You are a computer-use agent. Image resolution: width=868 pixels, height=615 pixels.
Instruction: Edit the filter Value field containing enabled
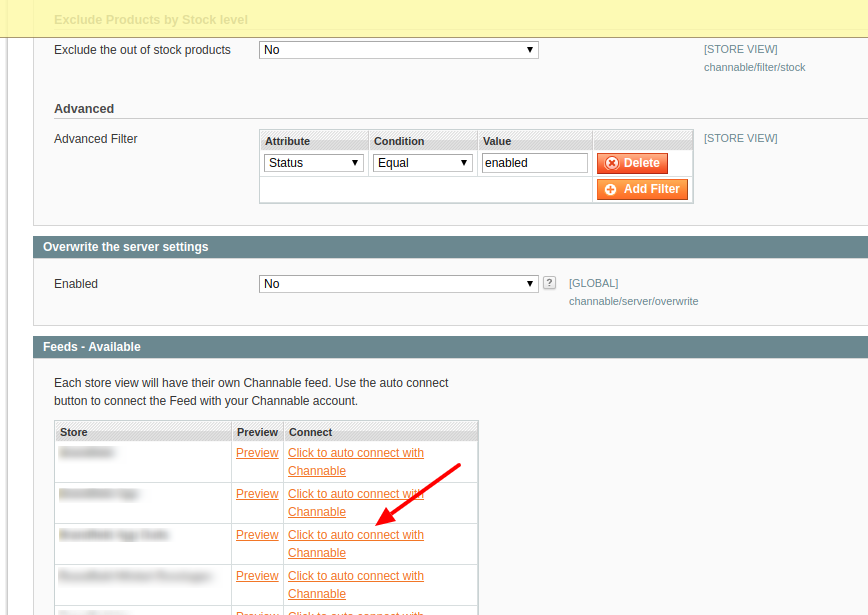[x=534, y=162]
